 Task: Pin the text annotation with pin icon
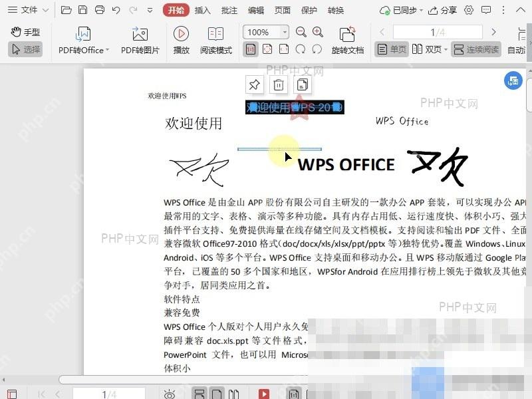[x=255, y=84]
